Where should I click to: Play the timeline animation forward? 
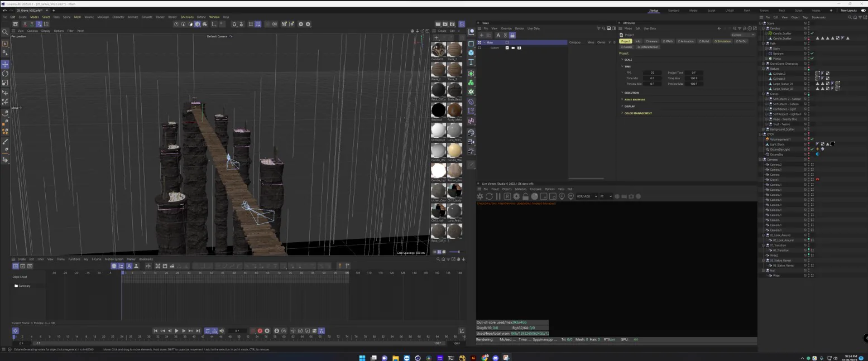tap(177, 331)
